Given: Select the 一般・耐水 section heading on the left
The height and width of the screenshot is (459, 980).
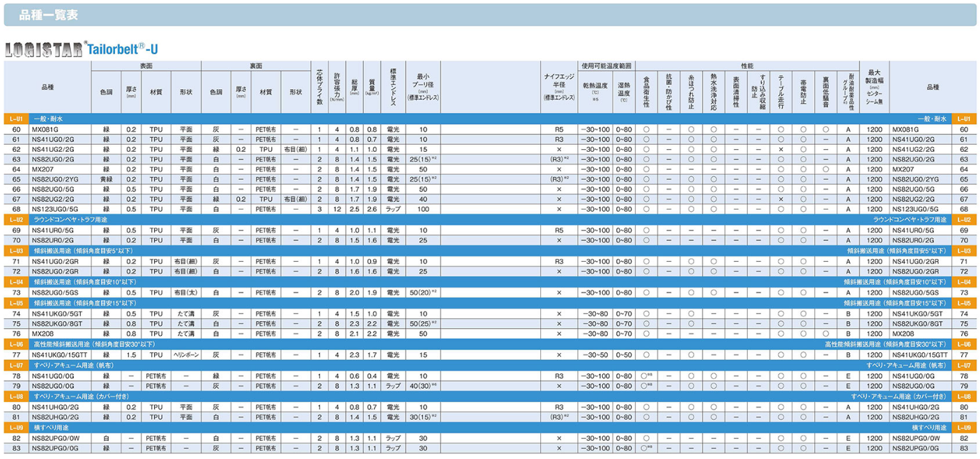Looking at the screenshot, I should point(49,119).
